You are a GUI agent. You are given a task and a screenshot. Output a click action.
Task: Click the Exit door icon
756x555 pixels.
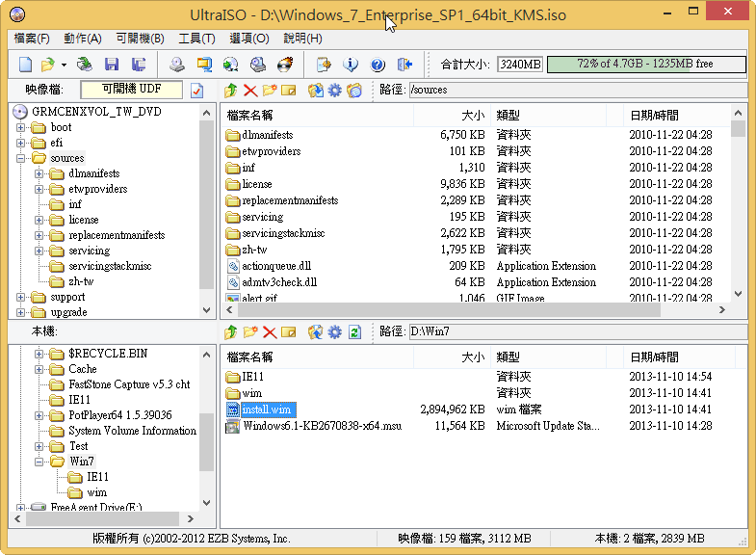404,65
